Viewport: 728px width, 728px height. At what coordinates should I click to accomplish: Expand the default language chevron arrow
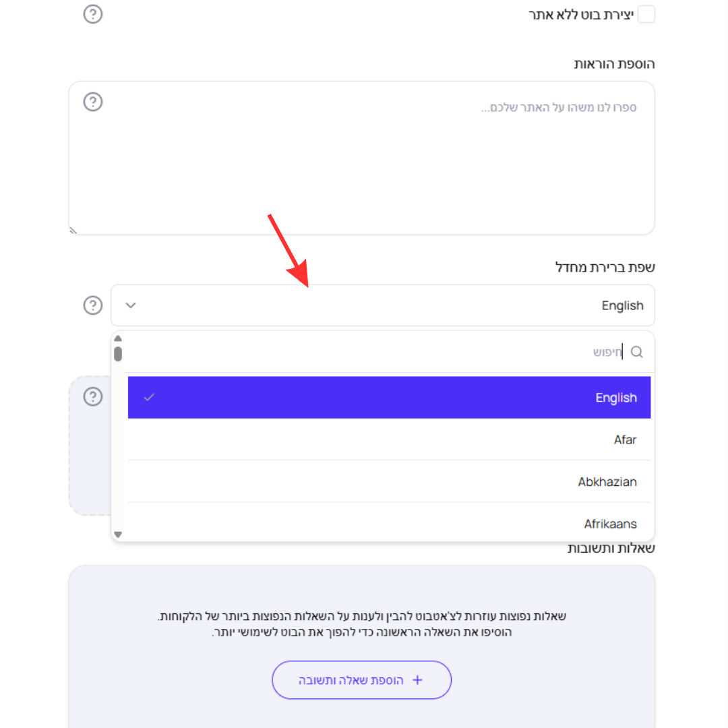tap(131, 305)
